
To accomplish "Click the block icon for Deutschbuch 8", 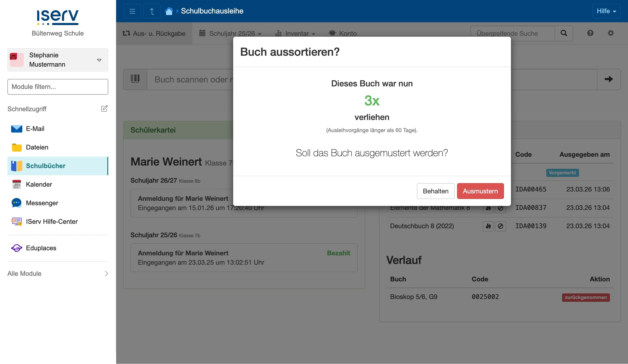I will [x=500, y=226].
